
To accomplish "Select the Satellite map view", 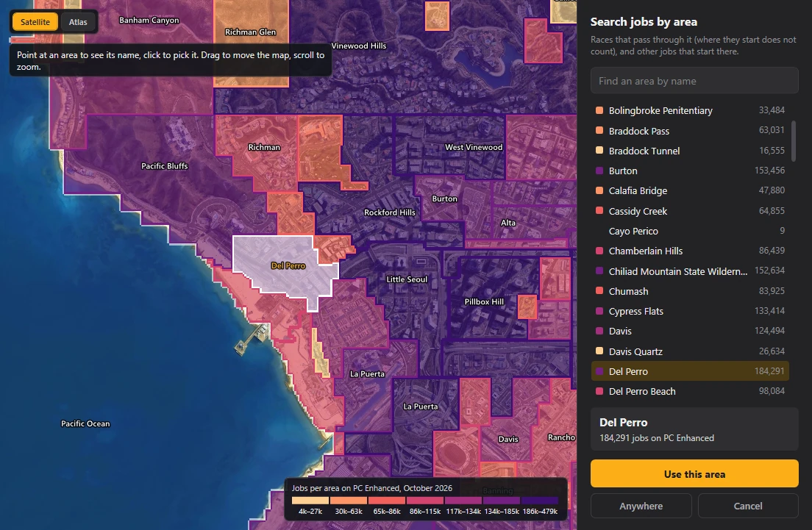I will [x=35, y=22].
